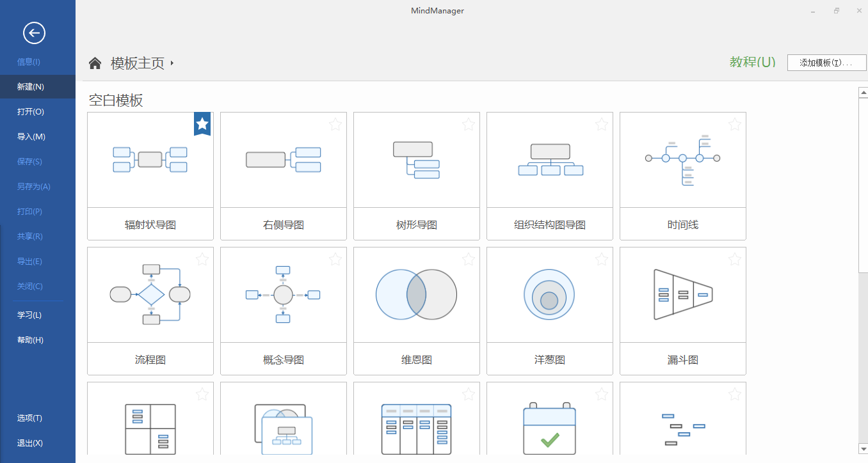
Task: Select the kanban columns template icon
Action: 416,429
